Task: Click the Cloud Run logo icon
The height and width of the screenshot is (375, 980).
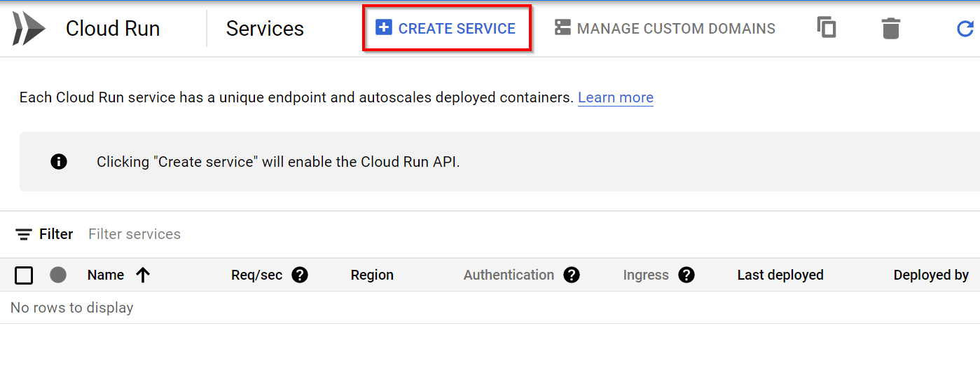Action: 29,29
